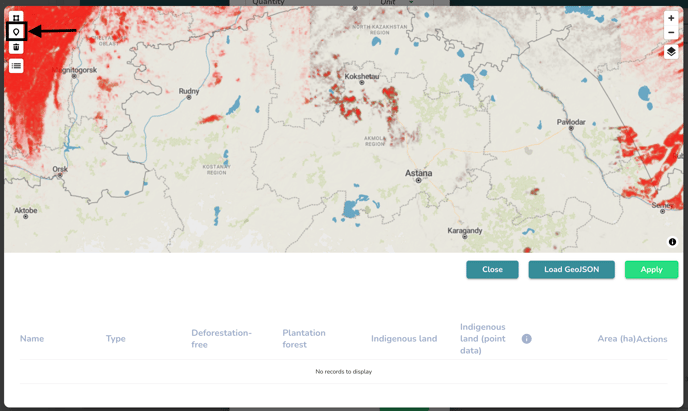This screenshot has height=411, width=688.
Task: Open the list view icon on map
Action: click(x=16, y=66)
